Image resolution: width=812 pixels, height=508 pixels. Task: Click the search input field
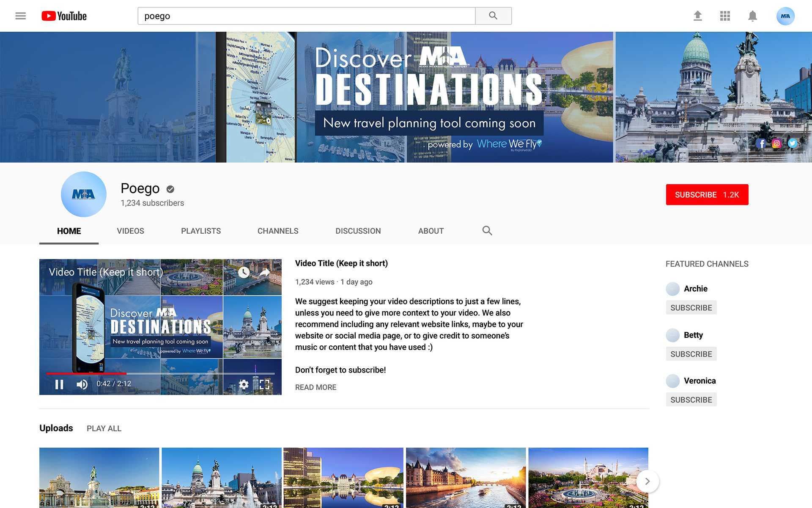pos(307,16)
